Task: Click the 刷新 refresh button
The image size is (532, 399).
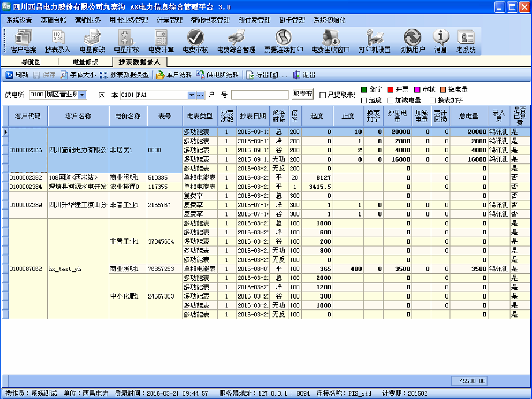Action: 17,75
